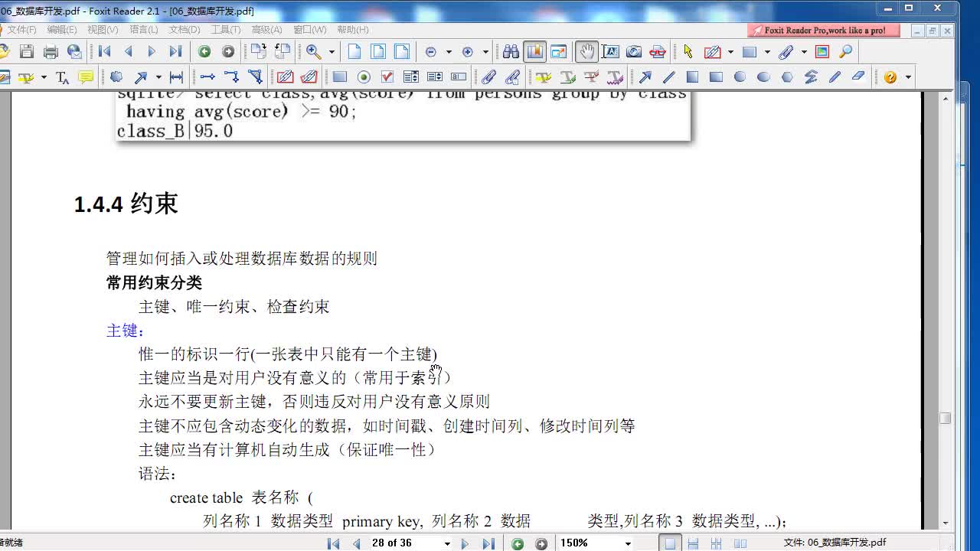Click the vertical scrollbar thumb
This screenshot has height=551, width=980.
946,419
